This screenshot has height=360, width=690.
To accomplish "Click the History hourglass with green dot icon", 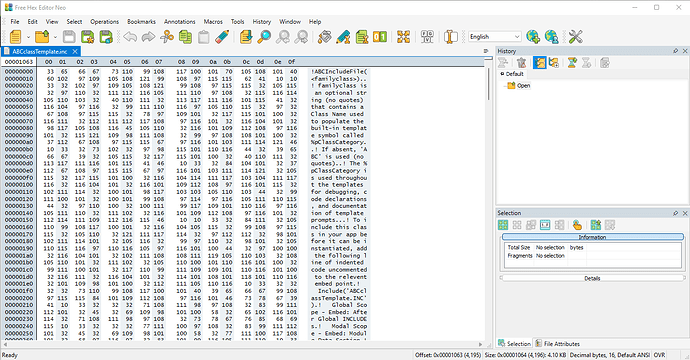I will pyautogui.click(x=572, y=63).
